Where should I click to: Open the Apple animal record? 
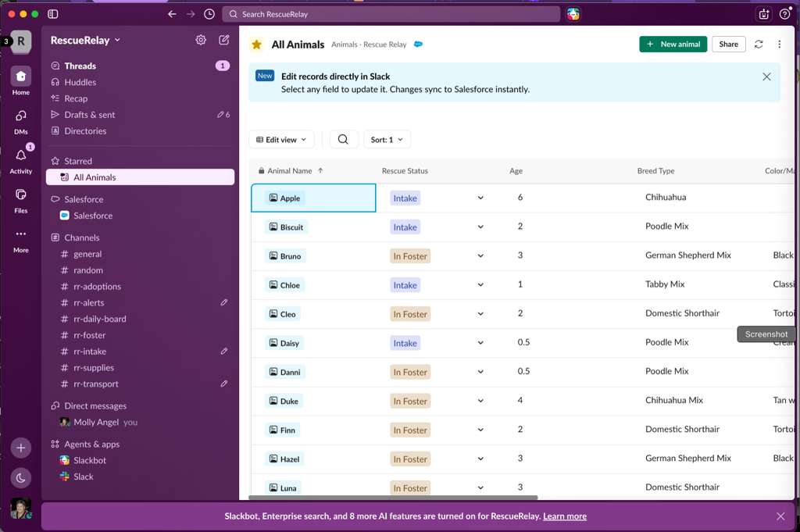point(284,198)
